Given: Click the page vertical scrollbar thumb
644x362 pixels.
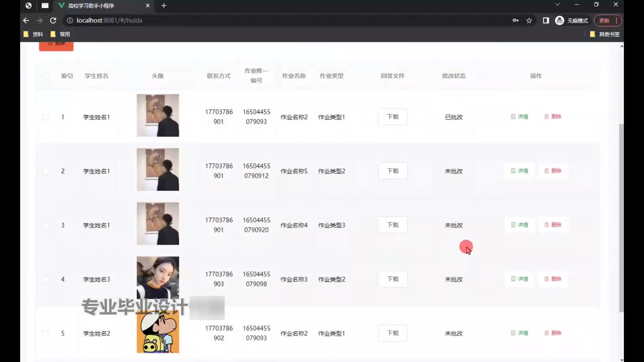Looking at the screenshot, I should click(x=621, y=218).
